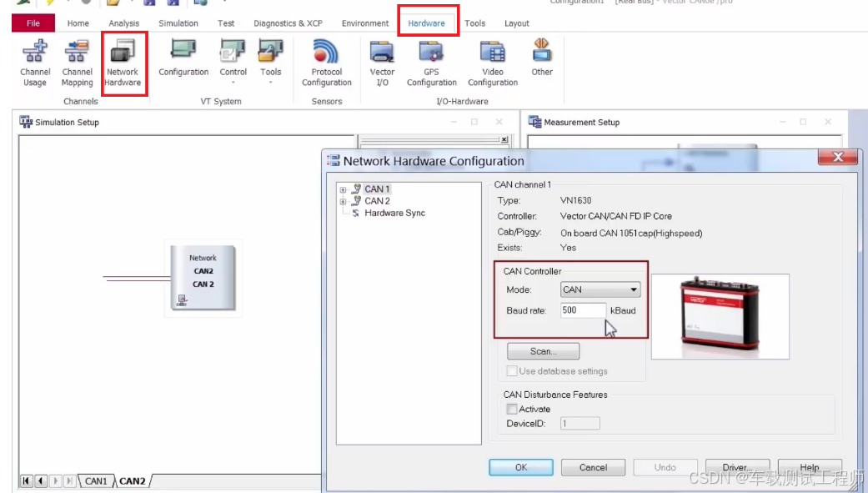Viewport: 868px width, 493px height.
Task: Expand the CAN 1 tree node
Action: tap(343, 189)
